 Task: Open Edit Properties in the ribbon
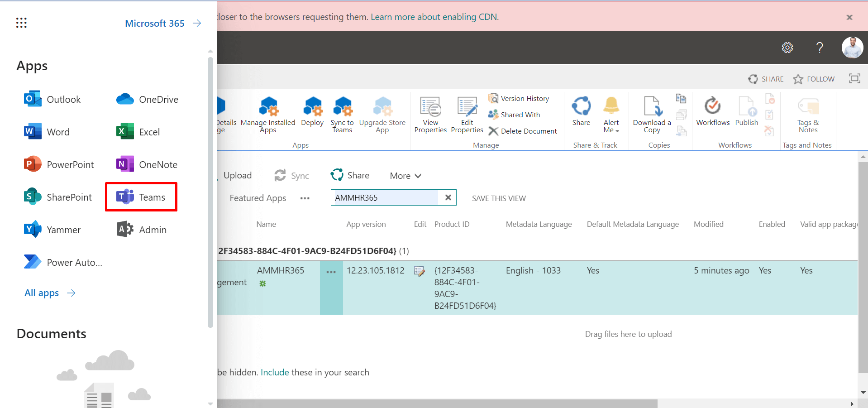point(467,115)
